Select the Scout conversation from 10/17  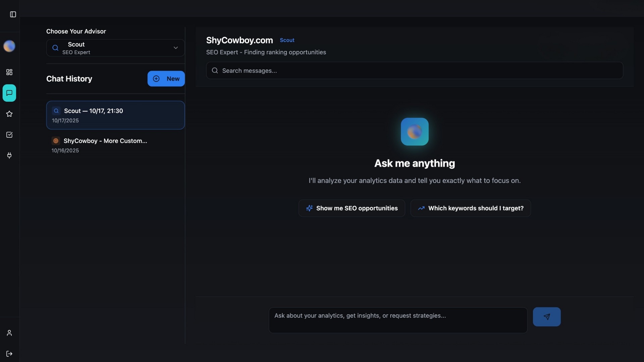(x=115, y=115)
